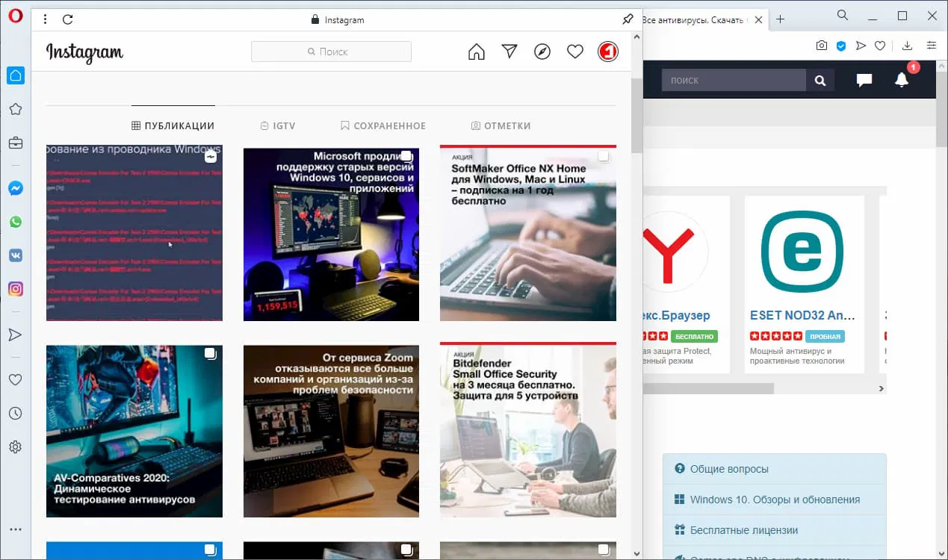The image size is (948, 560).
Task: Open a new browser tab
Action: 780,19
